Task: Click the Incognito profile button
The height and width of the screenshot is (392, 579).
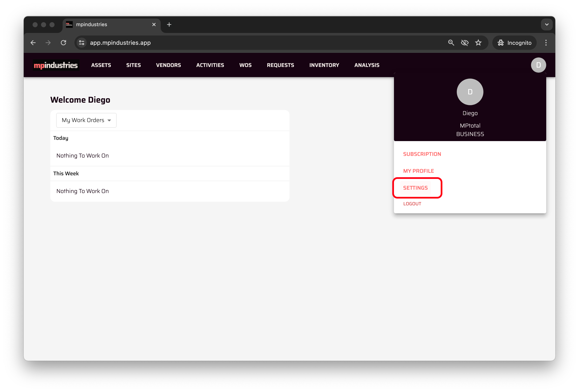Action: click(514, 43)
